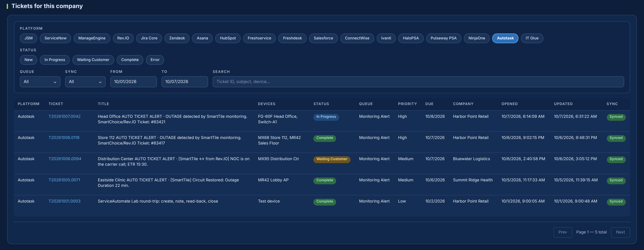Image resolution: width=644 pixels, height=250 pixels.
Task: Filter by Pulseway PSA platform
Action: point(444,38)
